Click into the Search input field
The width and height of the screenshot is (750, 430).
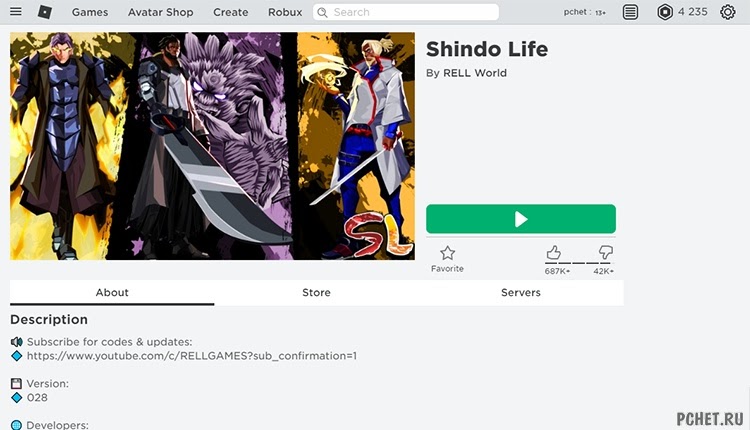(x=406, y=12)
